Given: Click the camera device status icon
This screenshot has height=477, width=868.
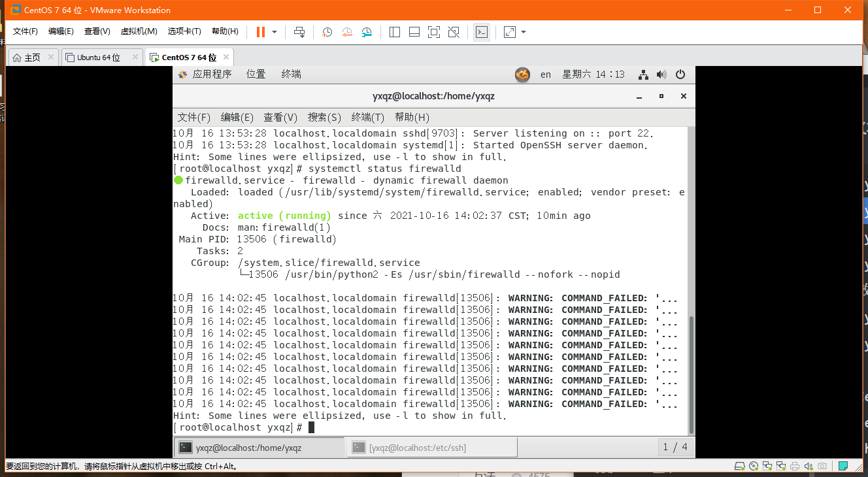Looking at the screenshot, I should point(822,467).
